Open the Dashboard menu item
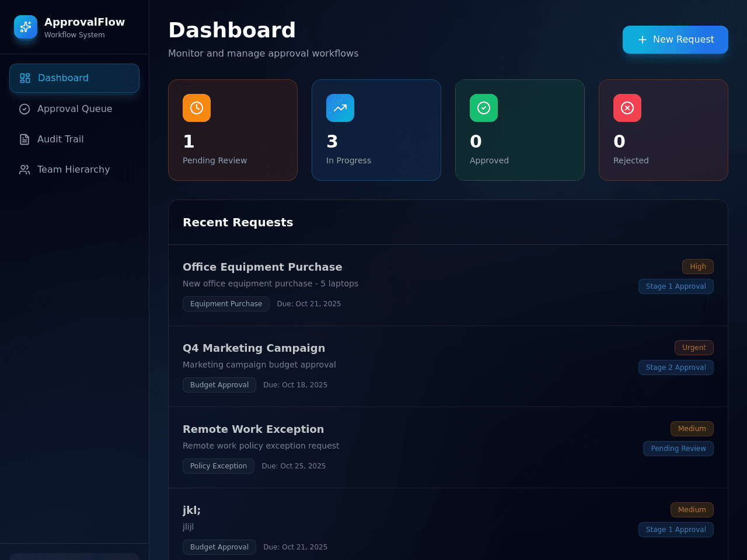This screenshot has width=747, height=560. click(74, 78)
